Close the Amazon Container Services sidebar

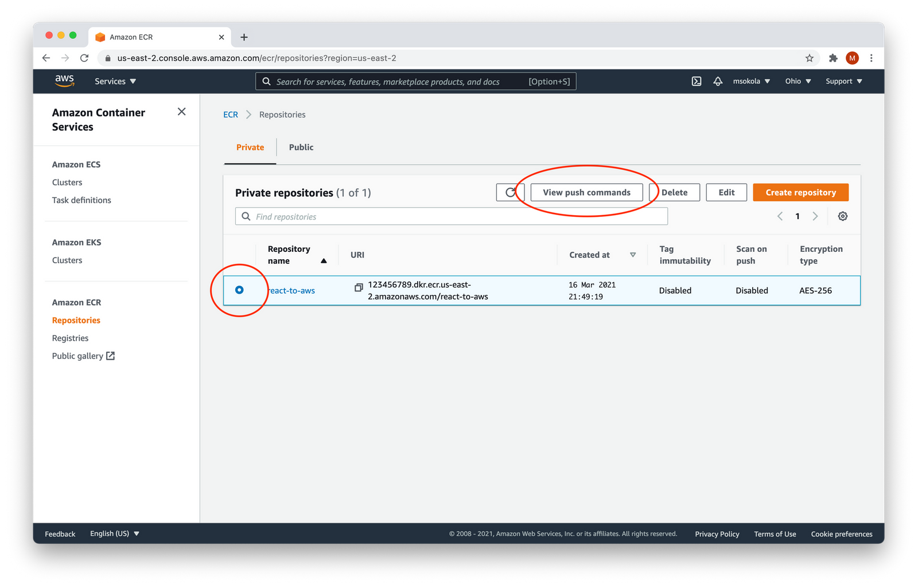181,112
